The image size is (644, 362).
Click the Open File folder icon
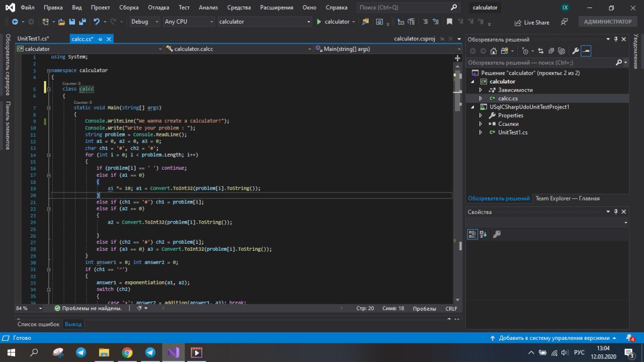[61, 22]
